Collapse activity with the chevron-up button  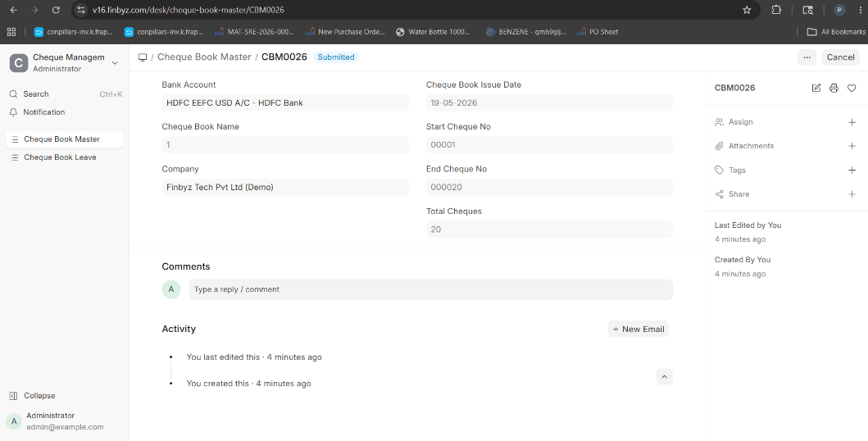click(x=664, y=377)
